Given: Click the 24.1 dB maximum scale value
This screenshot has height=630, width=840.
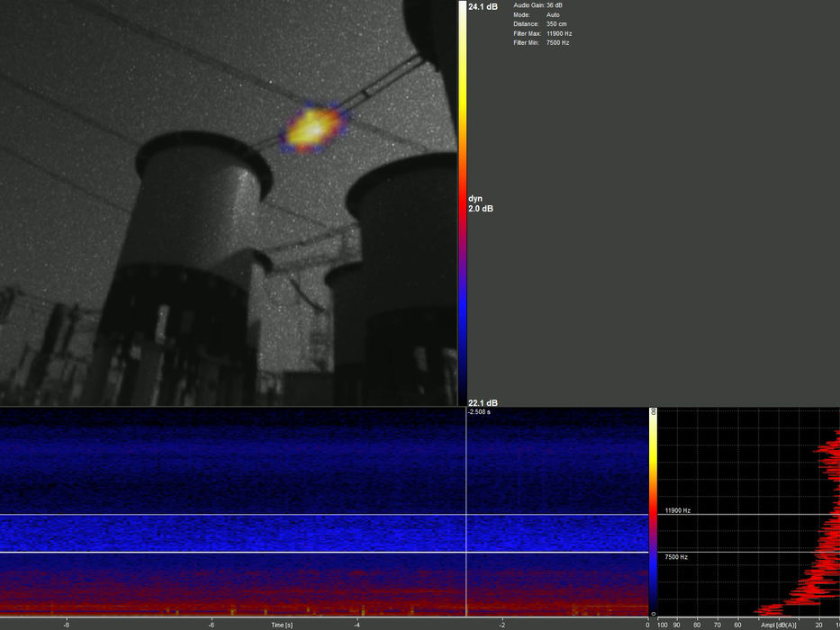Looking at the screenshot, I should 483,7.
